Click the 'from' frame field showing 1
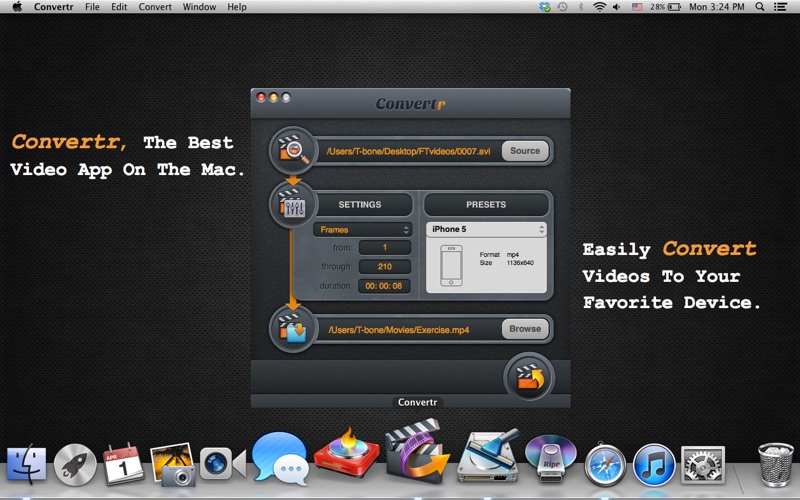 coord(385,247)
